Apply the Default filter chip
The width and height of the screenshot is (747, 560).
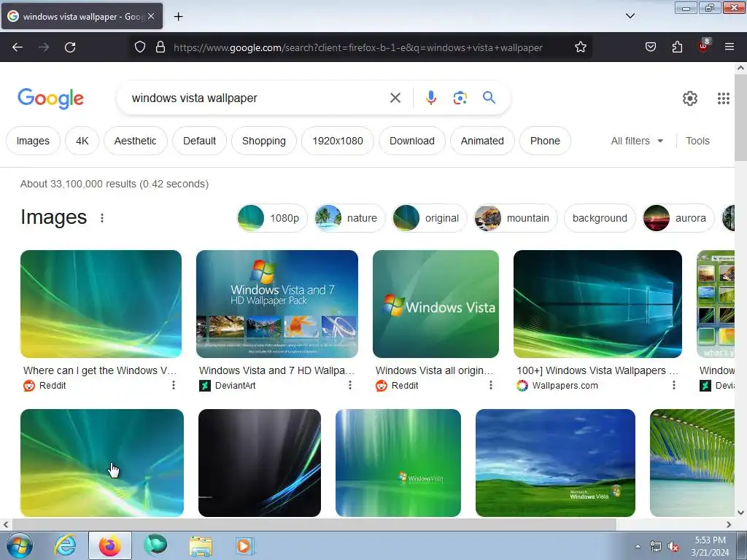(x=199, y=141)
